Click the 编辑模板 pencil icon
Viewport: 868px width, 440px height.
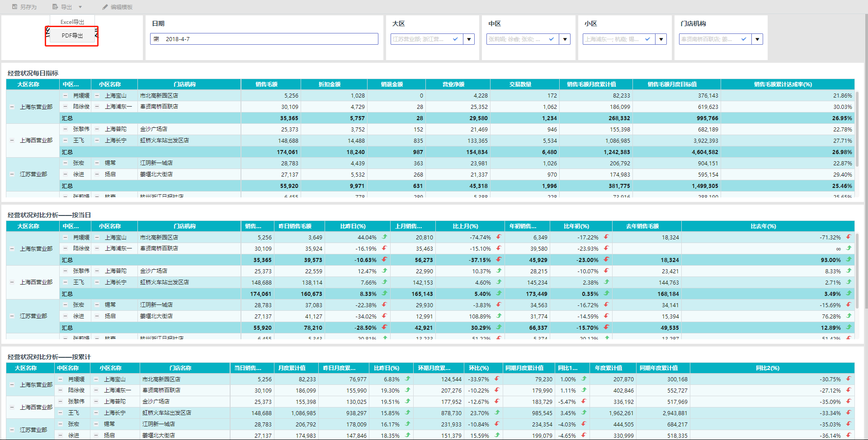[105, 7]
